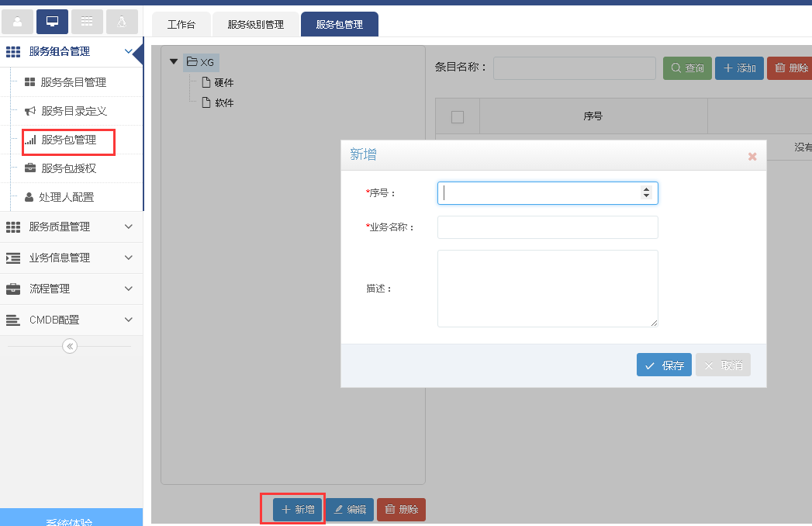Viewport: 812px width, 526px height.
Task: Click the monitor icon in the top toolbar
Action: pos(52,21)
